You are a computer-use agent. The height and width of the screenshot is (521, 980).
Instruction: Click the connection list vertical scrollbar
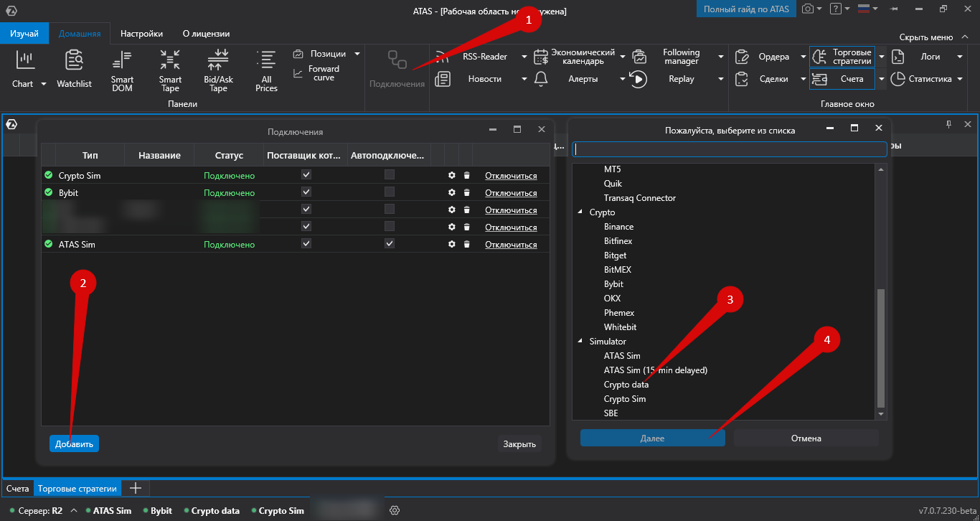click(x=881, y=348)
